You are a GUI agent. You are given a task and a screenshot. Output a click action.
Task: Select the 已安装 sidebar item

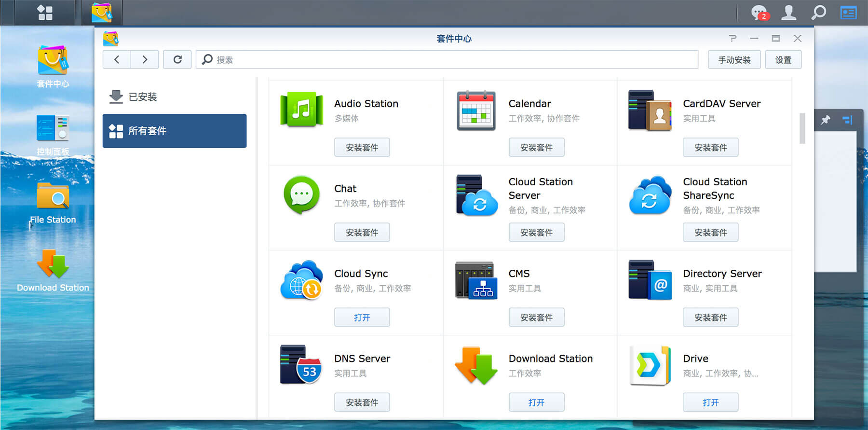tap(175, 97)
